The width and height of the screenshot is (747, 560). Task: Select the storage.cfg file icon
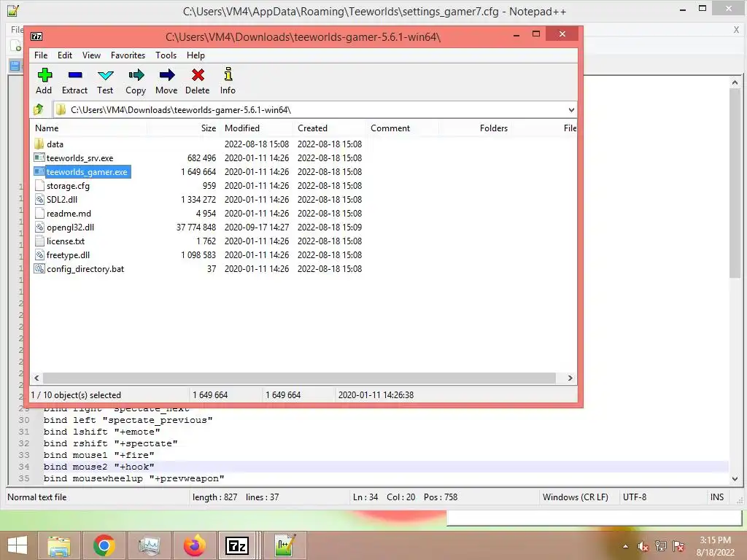pos(39,186)
